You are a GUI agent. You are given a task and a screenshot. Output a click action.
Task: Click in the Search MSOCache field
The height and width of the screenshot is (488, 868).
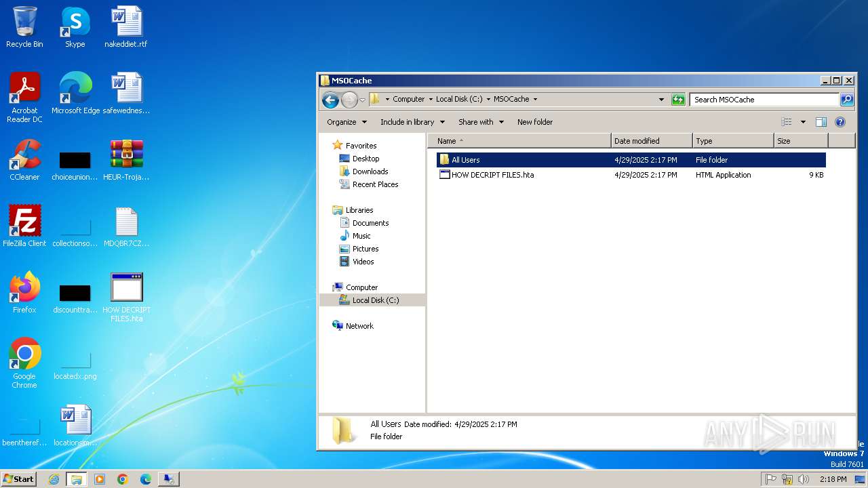pos(764,99)
